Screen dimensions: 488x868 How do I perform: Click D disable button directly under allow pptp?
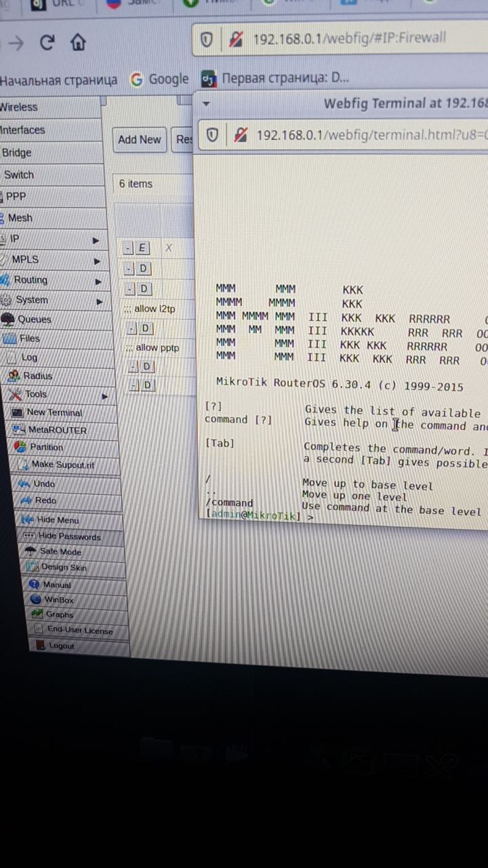click(148, 367)
